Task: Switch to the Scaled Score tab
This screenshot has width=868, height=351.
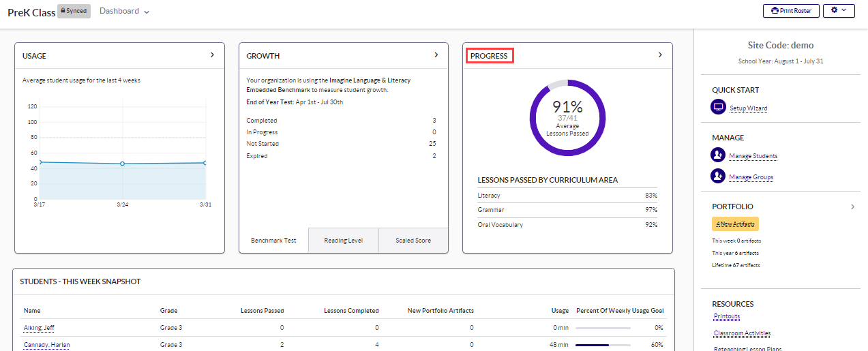Action: [x=413, y=241]
